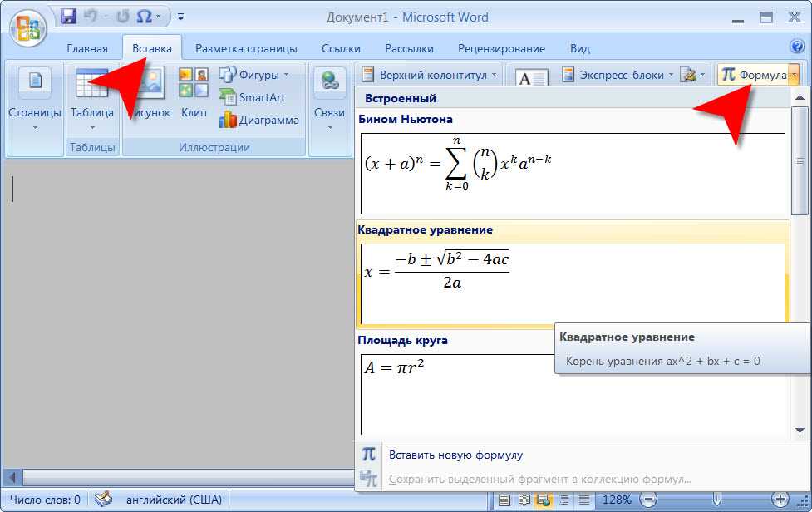Screen dimensions: 812x512
Task: Insert the Квадратное уравнение formula
Action: [573, 274]
